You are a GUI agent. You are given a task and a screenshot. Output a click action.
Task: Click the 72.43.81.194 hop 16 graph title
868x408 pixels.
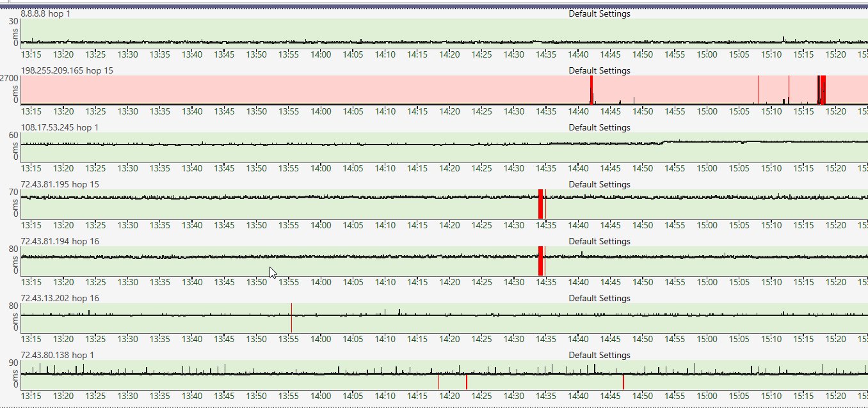point(60,241)
